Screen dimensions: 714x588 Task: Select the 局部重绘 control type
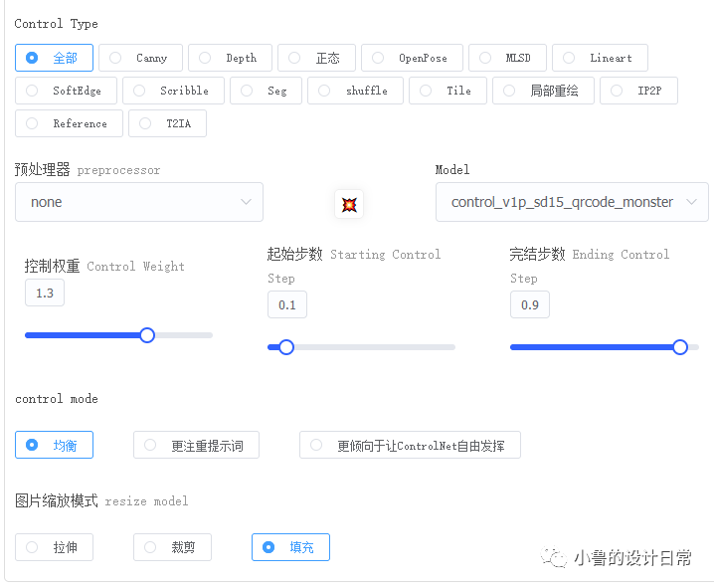[543, 91]
